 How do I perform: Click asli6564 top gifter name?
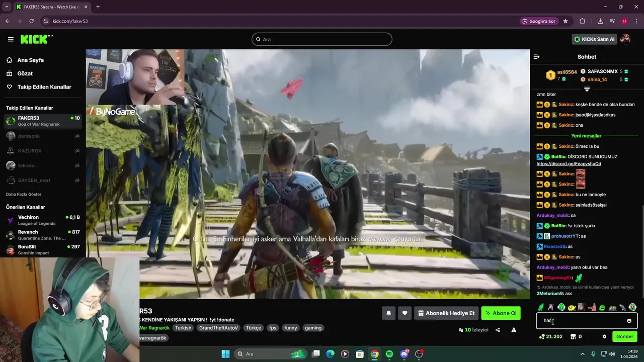[x=567, y=72]
